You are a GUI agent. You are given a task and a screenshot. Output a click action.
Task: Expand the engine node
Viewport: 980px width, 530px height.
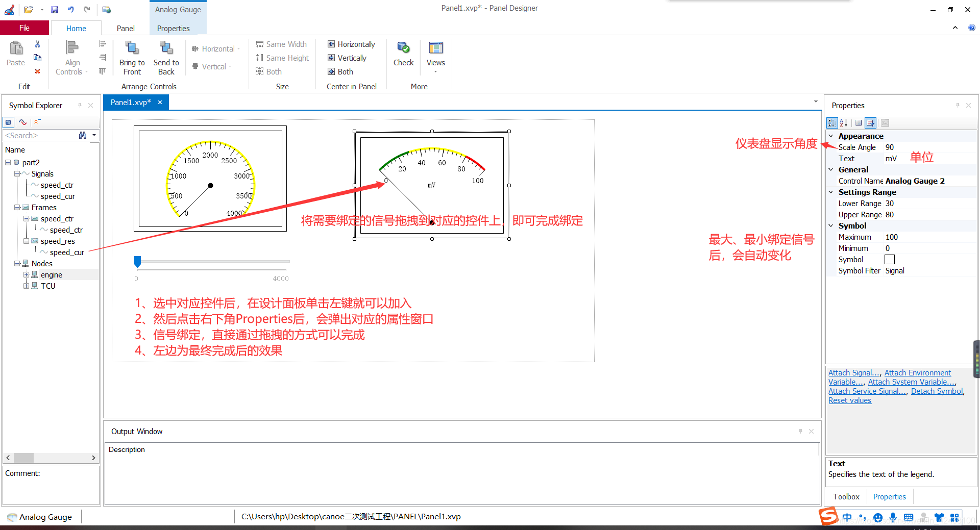26,275
